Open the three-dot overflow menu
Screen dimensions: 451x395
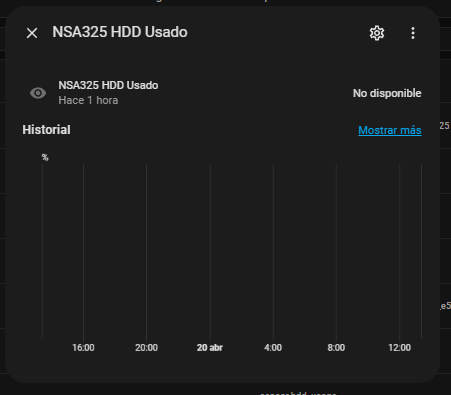(413, 33)
